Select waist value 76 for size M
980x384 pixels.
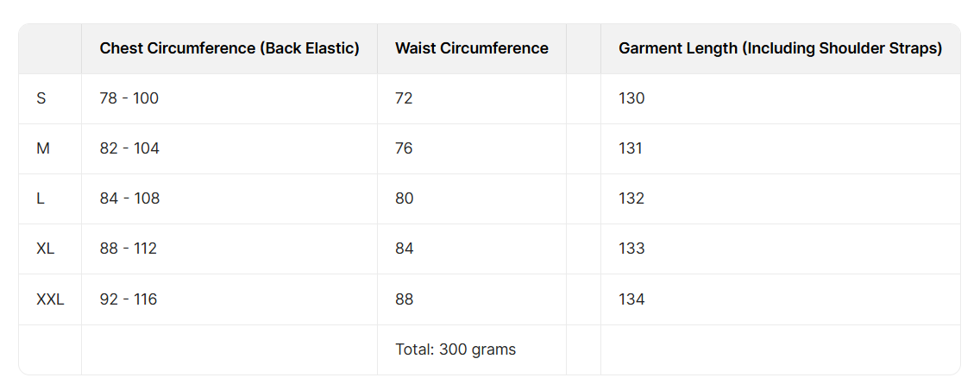click(x=404, y=148)
